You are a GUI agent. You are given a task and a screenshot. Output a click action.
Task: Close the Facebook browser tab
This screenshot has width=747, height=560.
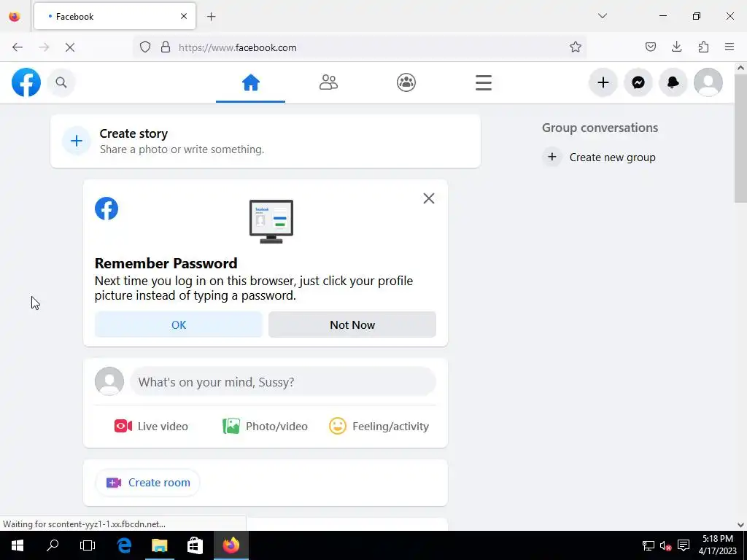pyautogui.click(x=184, y=16)
